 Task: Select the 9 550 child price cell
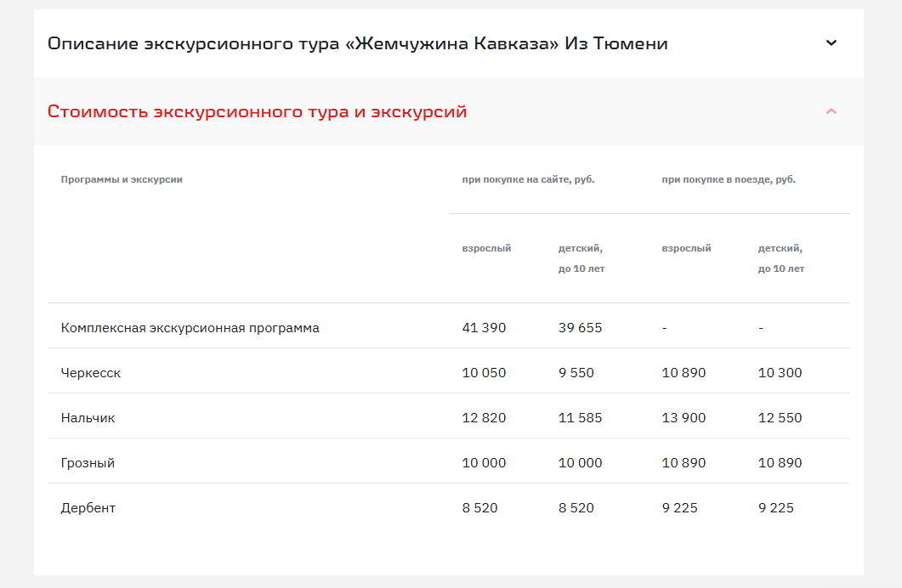click(x=576, y=373)
